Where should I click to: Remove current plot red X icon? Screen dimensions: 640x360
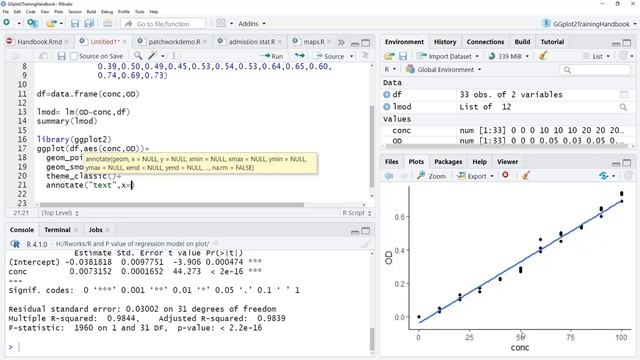(505, 175)
